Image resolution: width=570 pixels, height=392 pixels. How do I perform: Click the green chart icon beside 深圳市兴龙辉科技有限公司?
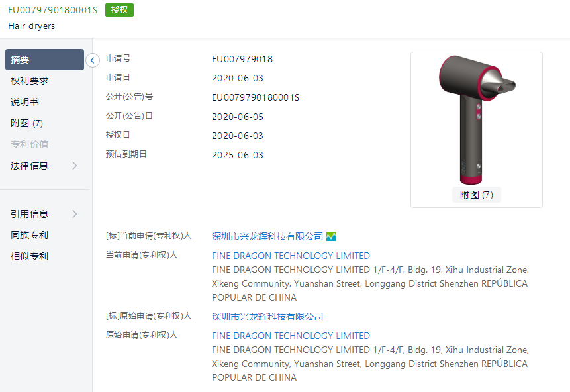pos(331,236)
